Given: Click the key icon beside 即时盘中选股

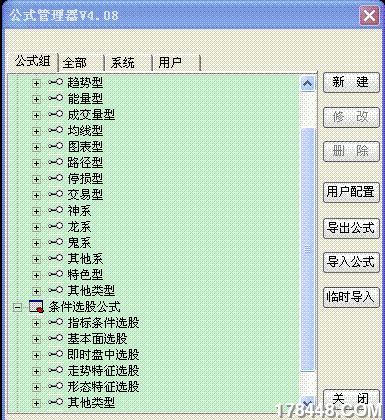Looking at the screenshot, I should (x=55, y=354).
